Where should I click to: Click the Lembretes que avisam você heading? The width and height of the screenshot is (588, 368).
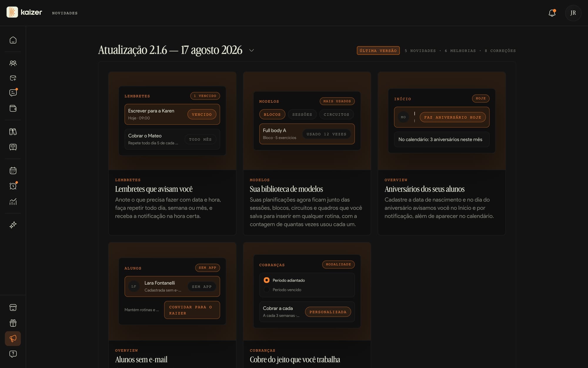(x=154, y=189)
